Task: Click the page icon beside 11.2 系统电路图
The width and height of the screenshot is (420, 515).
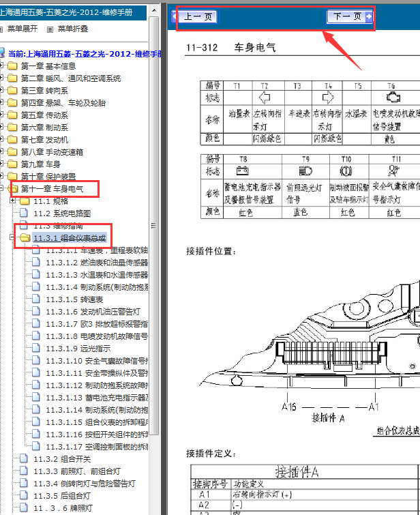Action: point(25,214)
